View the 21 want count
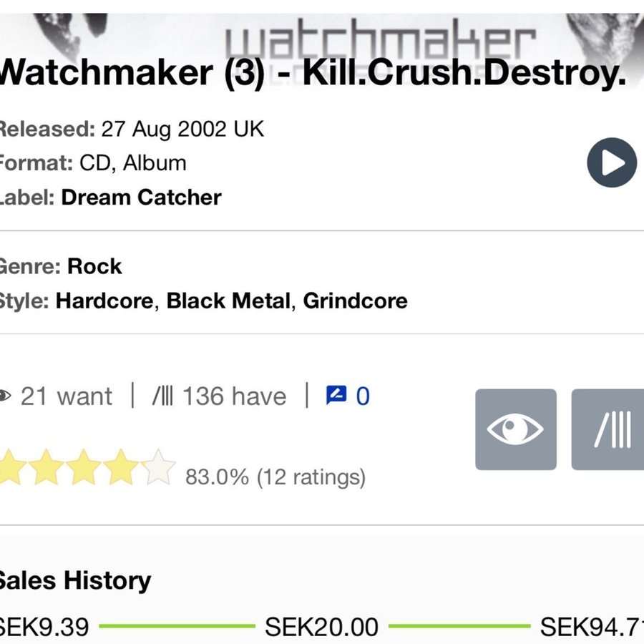The image size is (644, 644). [x=66, y=396]
